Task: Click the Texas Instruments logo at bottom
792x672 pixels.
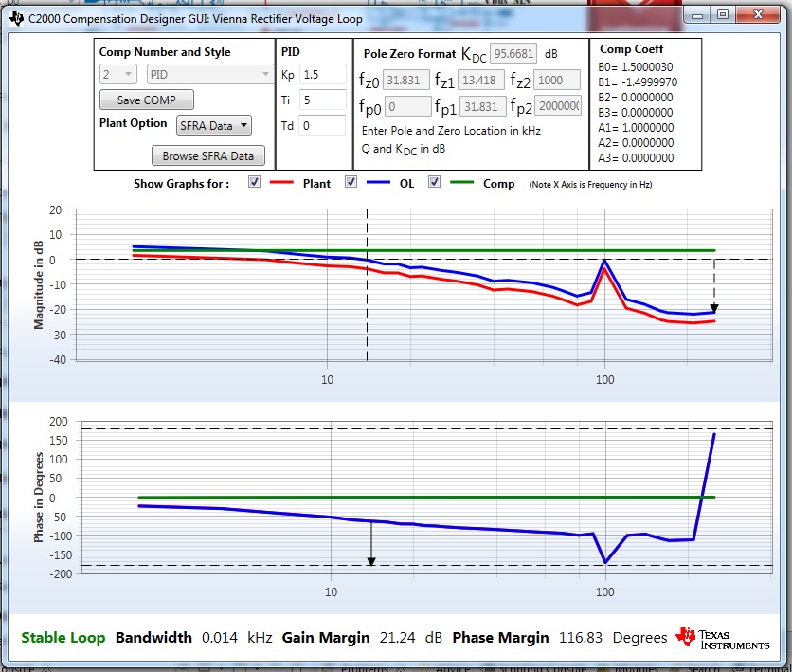Action: (722, 639)
